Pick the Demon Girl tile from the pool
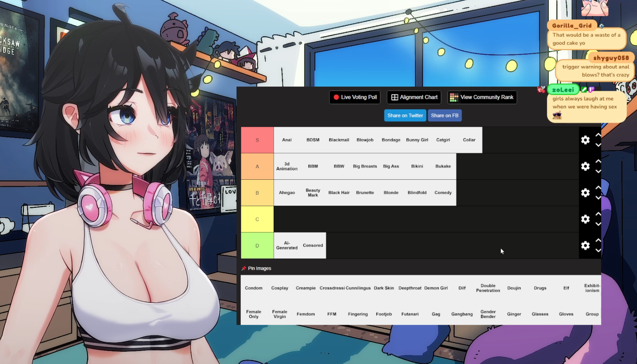This screenshot has height=364, width=637. (436, 288)
